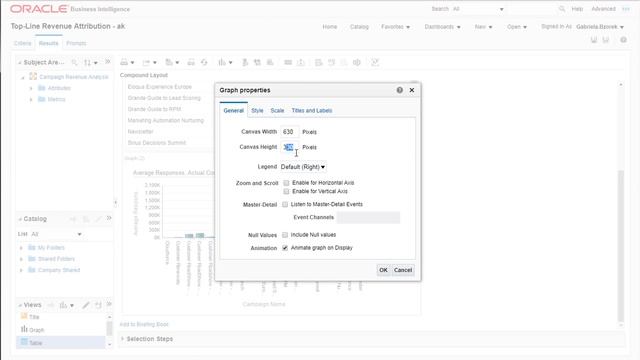The image size is (640, 360).
Task: Open Advanced search link
Action: pos(603,9)
